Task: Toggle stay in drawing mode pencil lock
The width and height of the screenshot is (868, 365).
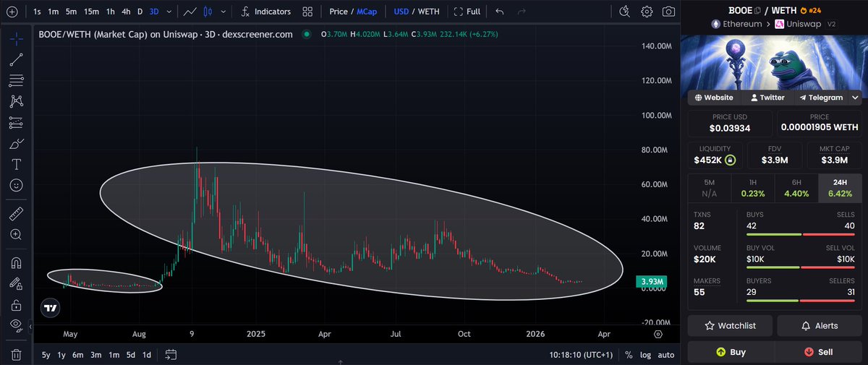Action: tap(16, 284)
